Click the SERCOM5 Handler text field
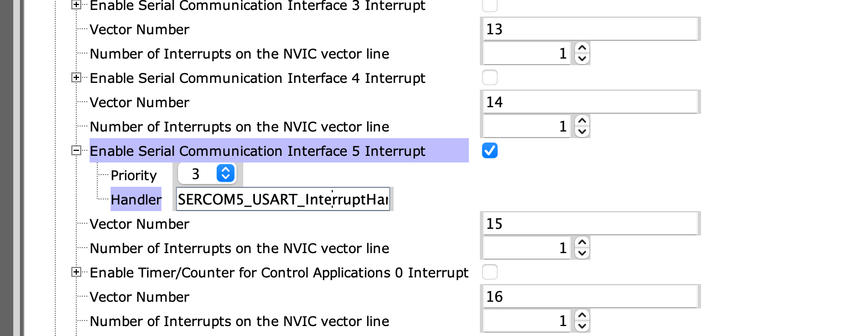This screenshot has height=336, width=868. click(283, 200)
